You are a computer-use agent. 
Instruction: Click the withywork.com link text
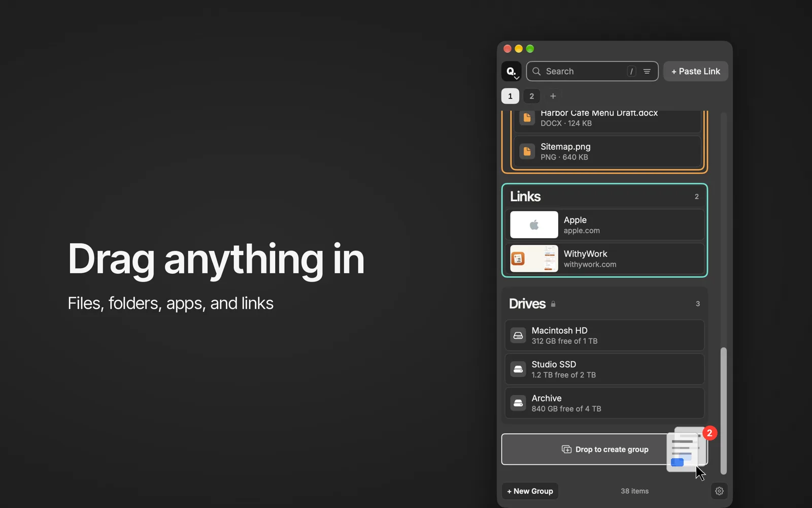(x=590, y=265)
